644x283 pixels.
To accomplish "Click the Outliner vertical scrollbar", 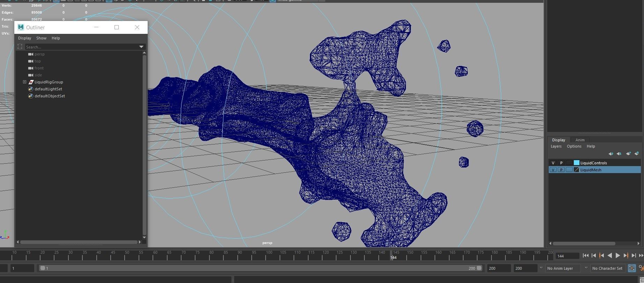I will 144,145.
